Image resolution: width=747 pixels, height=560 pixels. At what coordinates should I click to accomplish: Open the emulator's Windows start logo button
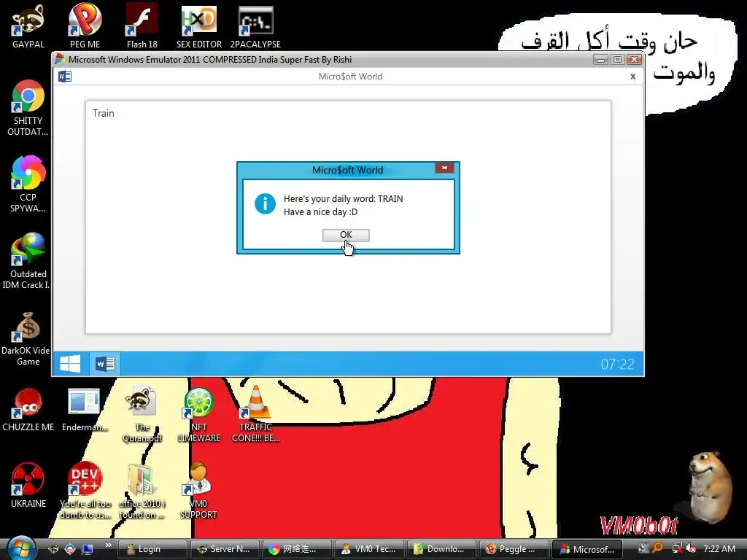[x=70, y=364]
